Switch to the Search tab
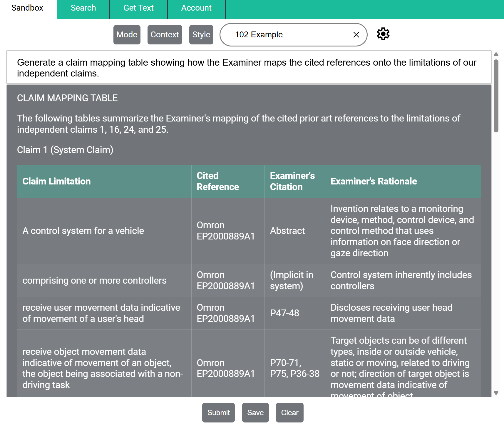This screenshot has width=504, height=426. (83, 8)
